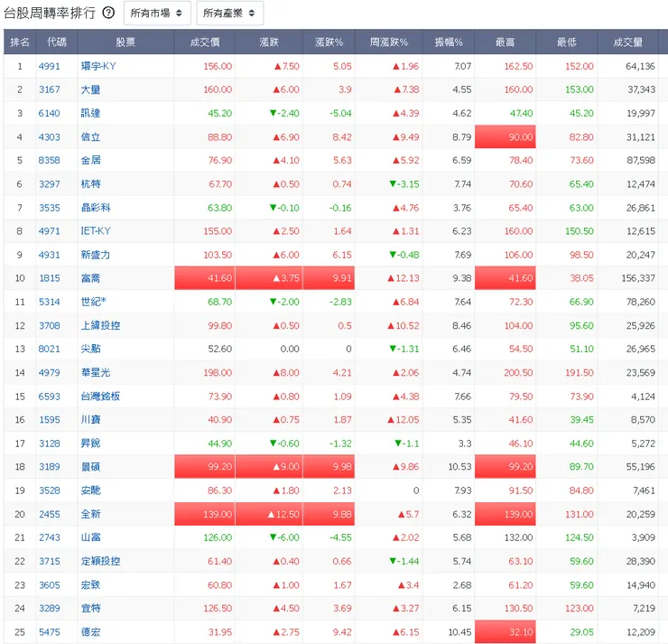Viewport: 668px width, 644px height.
Task: Open stock link 德宏
Action: [x=91, y=632]
